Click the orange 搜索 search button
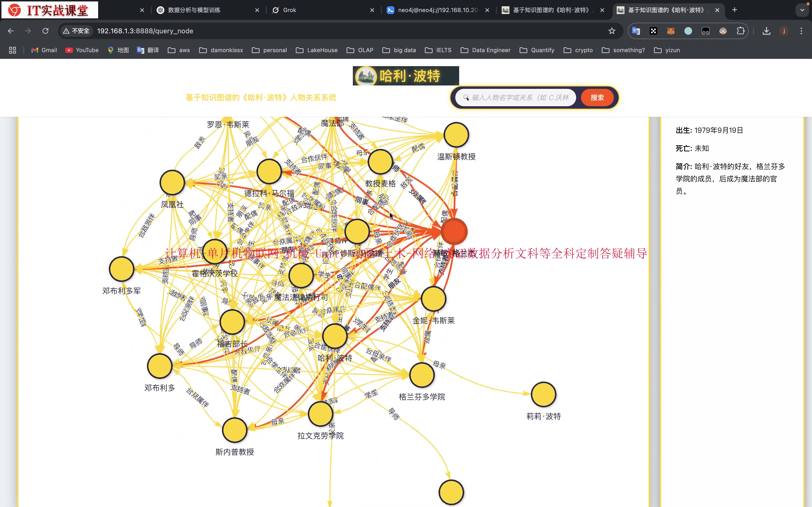This screenshot has width=812, height=507. (x=597, y=98)
